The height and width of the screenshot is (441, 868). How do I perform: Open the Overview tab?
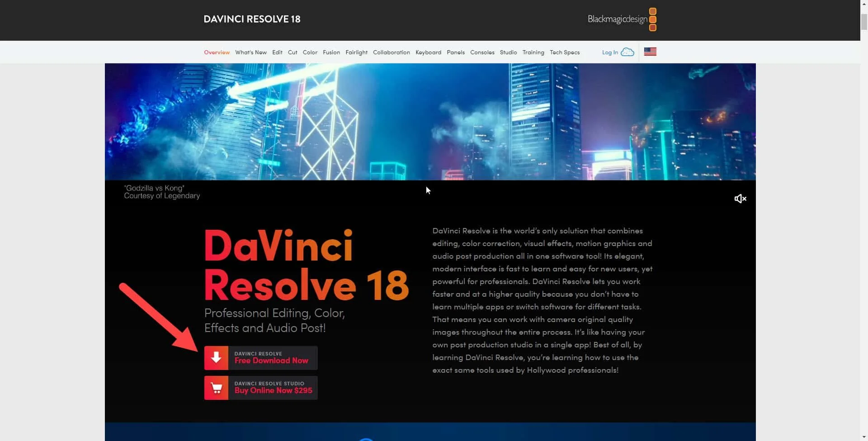[217, 52]
